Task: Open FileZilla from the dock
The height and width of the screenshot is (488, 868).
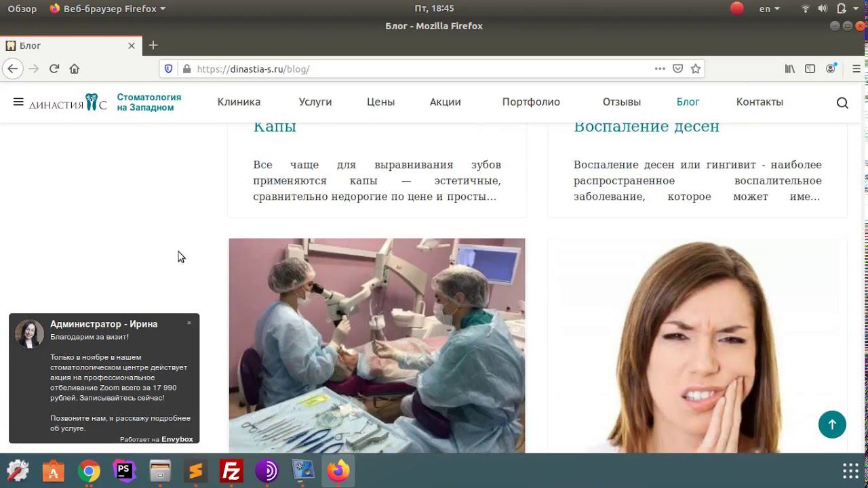Action: (231, 470)
